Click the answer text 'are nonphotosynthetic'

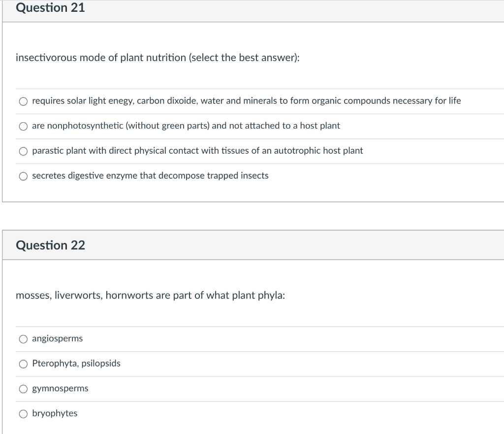click(186, 126)
